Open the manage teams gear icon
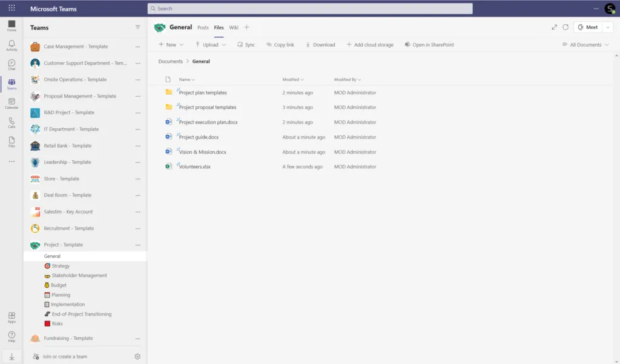620x364 pixels. click(137, 357)
